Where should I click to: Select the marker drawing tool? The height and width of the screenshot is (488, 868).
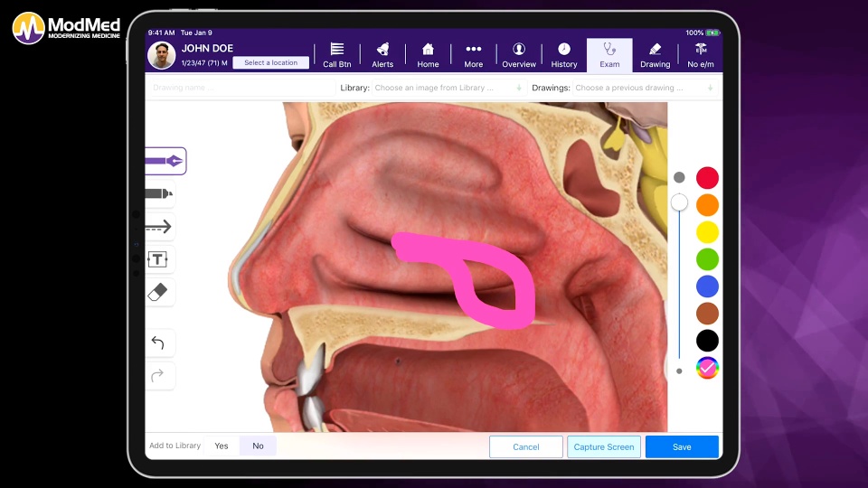coord(159,193)
